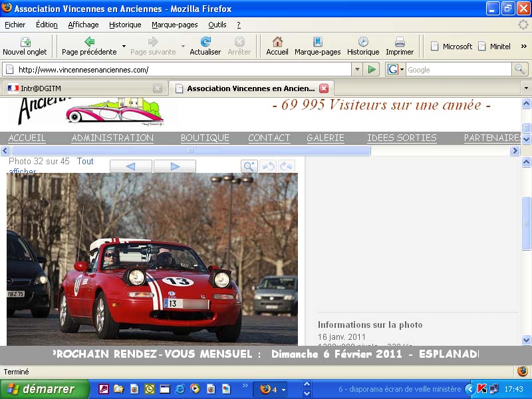Viewport: 532px width, 399px height.
Task: Open the GALERIE site navigation link
Action: click(325, 138)
